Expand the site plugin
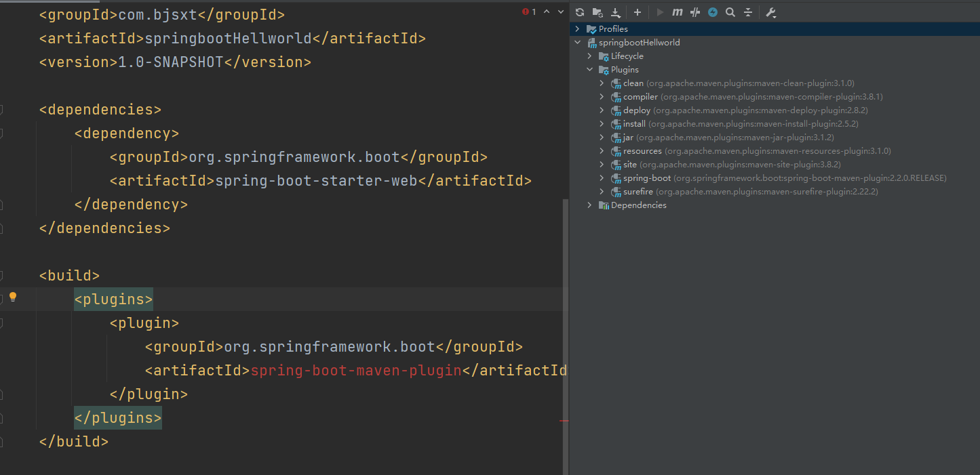 pyautogui.click(x=602, y=165)
